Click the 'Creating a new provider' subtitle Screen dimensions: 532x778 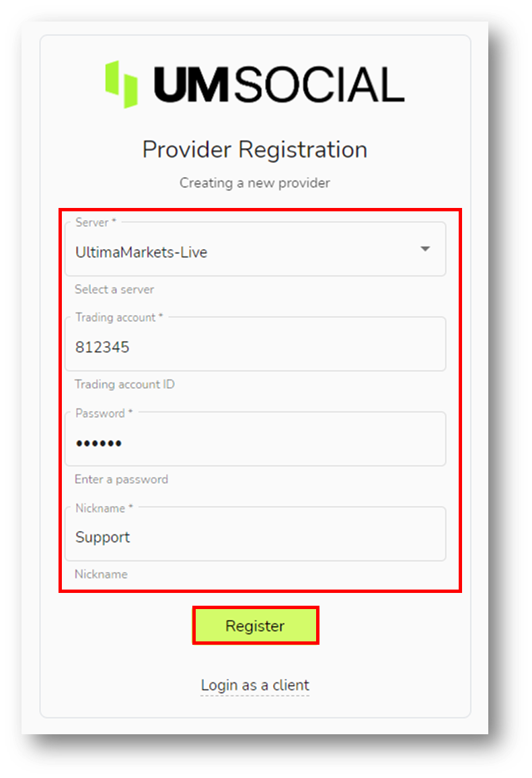[255, 182]
